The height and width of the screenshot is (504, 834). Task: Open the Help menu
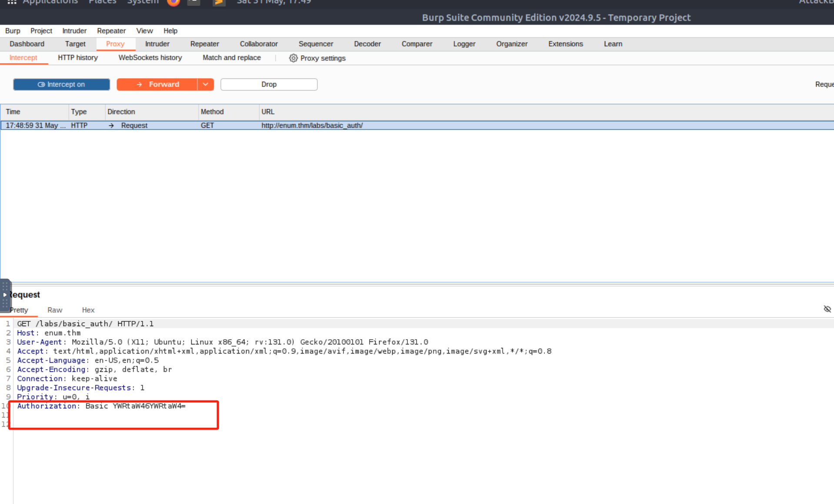(x=170, y=31)
